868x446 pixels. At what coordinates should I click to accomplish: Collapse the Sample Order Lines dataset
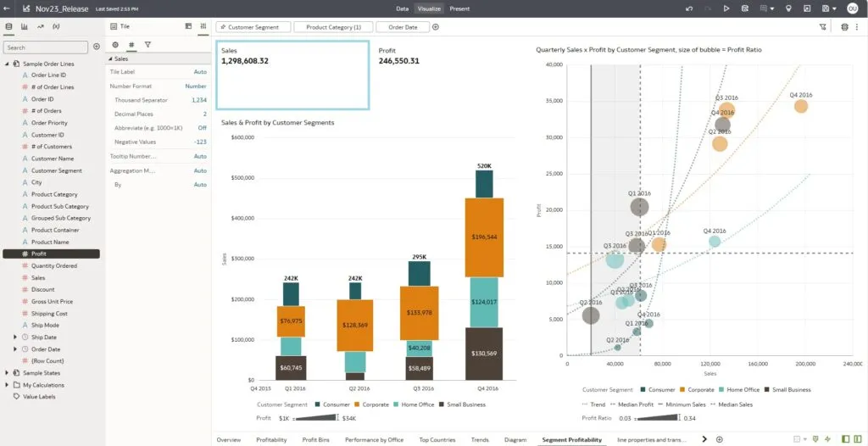(x=7, y=64)
